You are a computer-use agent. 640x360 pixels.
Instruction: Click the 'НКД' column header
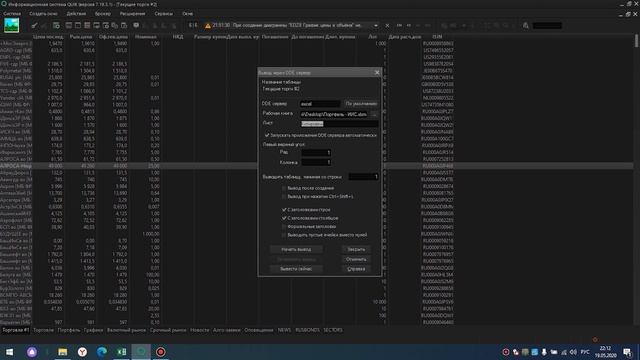point(178,37)
